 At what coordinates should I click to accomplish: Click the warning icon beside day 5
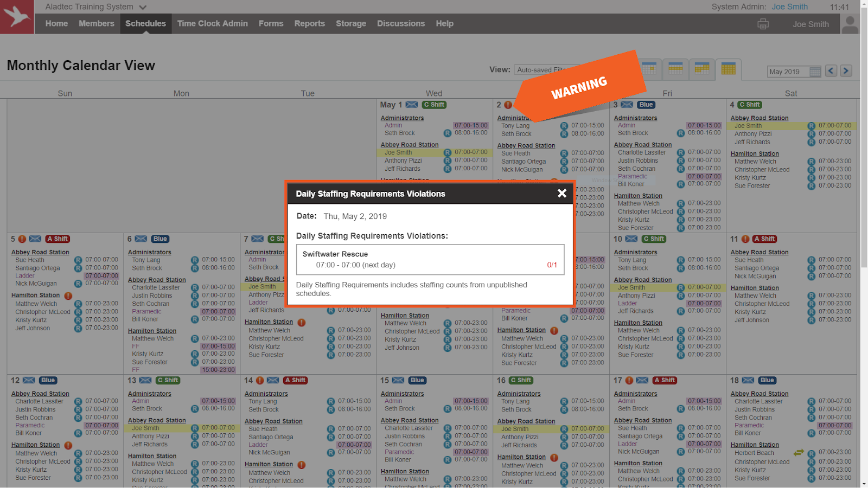tap(22, 239)
